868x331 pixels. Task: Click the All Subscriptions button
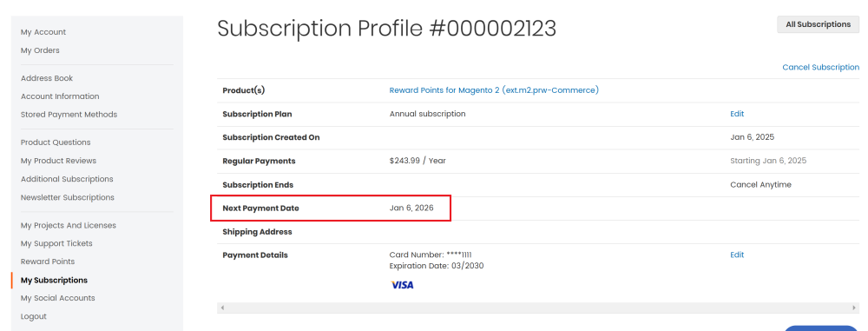(x=819, y=24)
